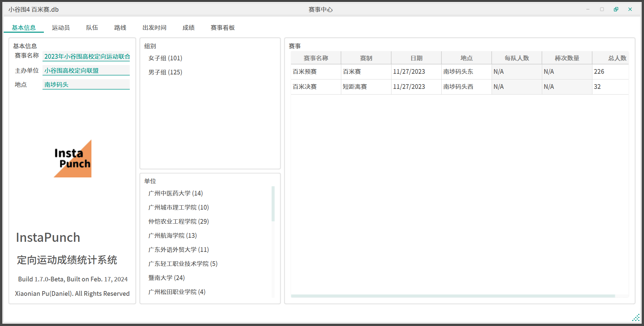Choose 仲恺农业工程学院 (29) from units
The image size is (644, 326).
pos(178,221)
